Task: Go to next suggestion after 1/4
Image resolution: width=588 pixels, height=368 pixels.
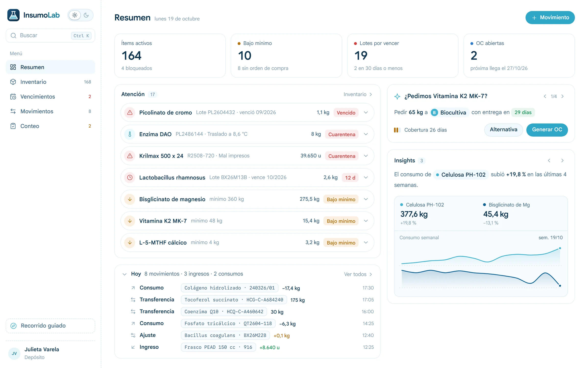Action: pos(563,96)
